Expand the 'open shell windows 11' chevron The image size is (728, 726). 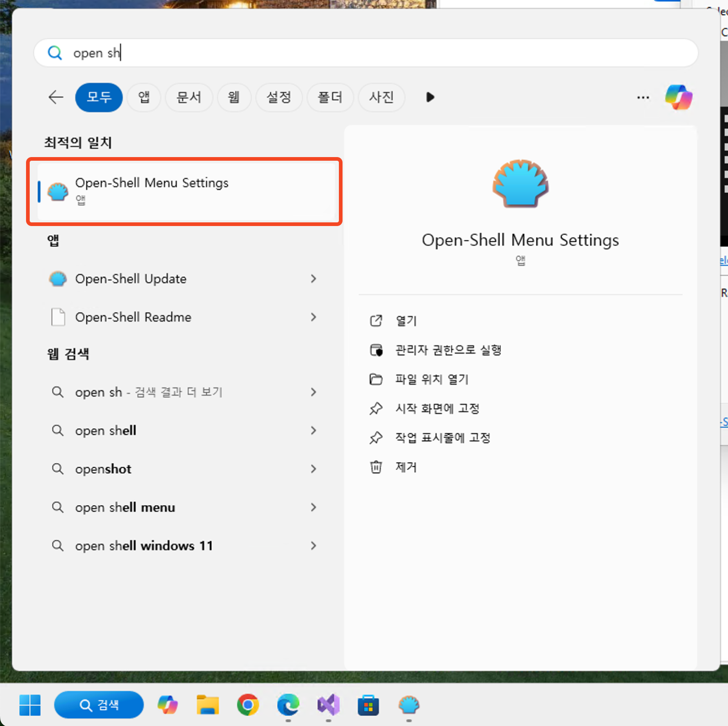313,545
